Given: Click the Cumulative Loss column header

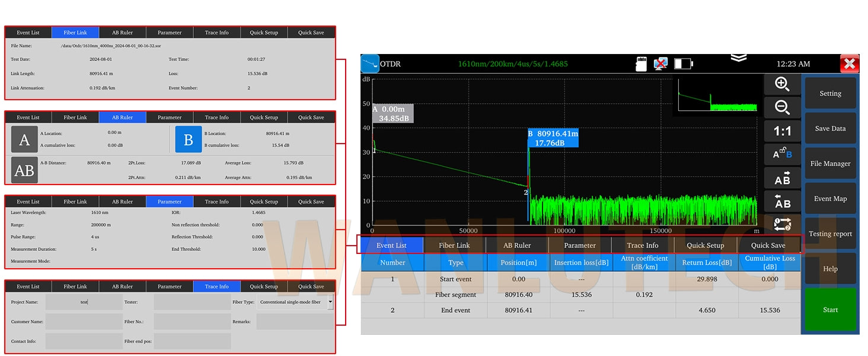Looking at the screenshot, I should tap(770, 262).
